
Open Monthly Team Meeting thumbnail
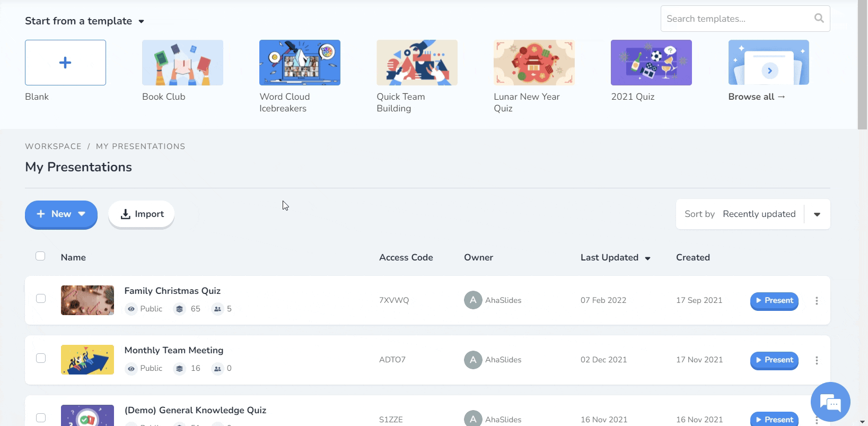(87, 360)
